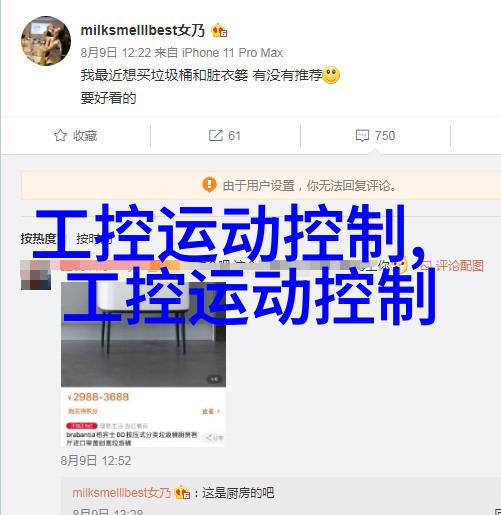Click the membership badge beside the top username
The height and width of the screenshot is (515, 501).
click(219, 31)
